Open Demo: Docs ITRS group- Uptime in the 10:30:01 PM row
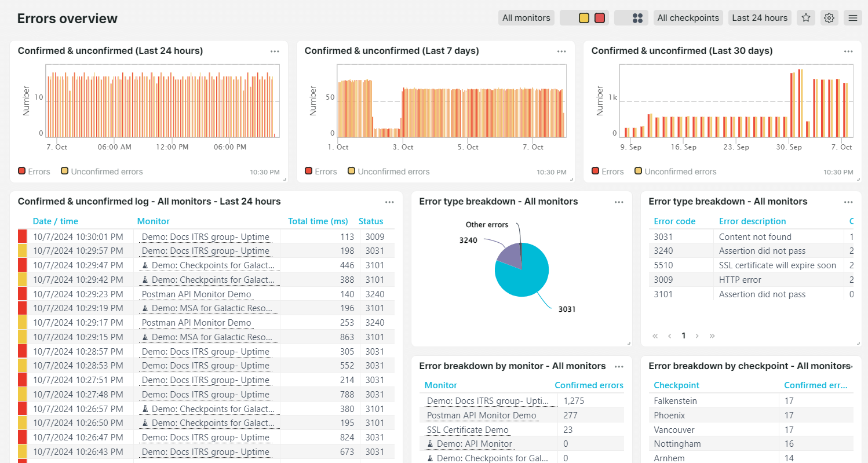Viewport: 868px width, 463px height. coord(206,237)
